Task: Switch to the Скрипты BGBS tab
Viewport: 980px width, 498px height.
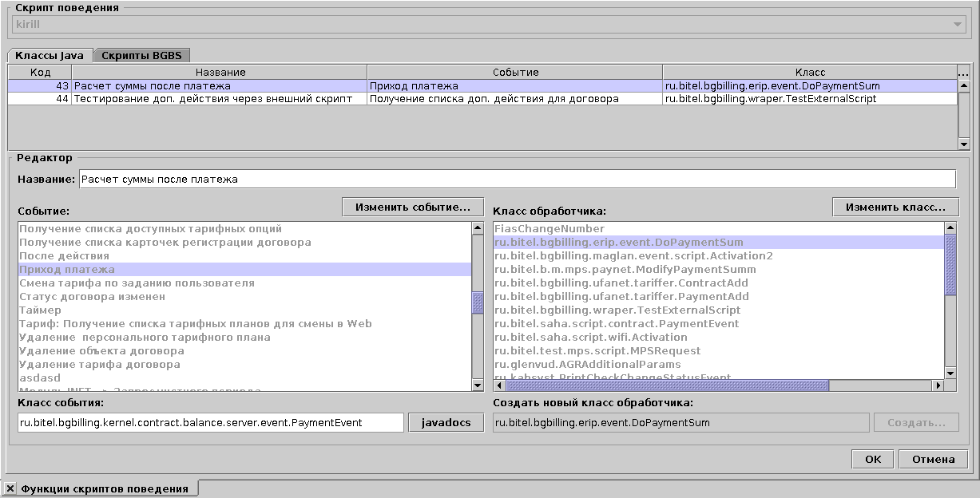Action: tap(141, 56)
